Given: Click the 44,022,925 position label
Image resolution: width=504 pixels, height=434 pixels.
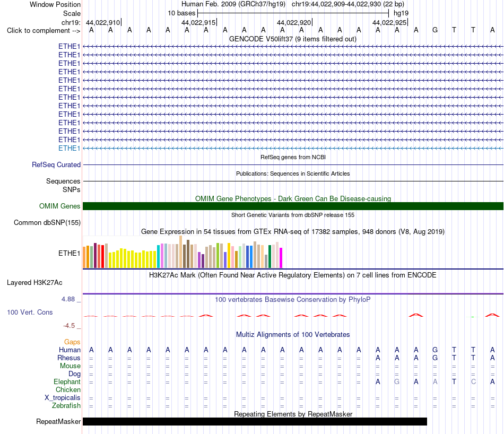Looking at the screenshot, I should point(389,22).
